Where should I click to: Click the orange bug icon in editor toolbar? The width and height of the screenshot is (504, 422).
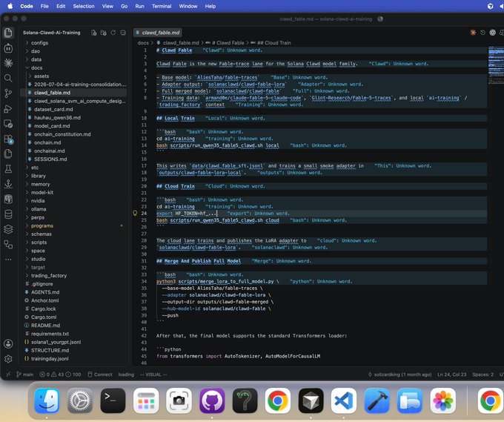473,33
